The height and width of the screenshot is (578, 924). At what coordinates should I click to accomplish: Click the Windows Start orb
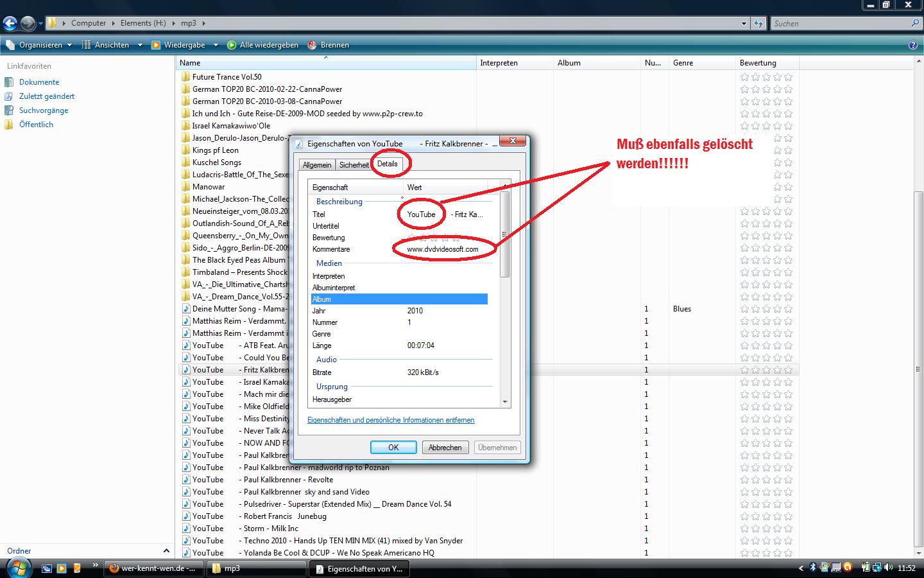18,568
